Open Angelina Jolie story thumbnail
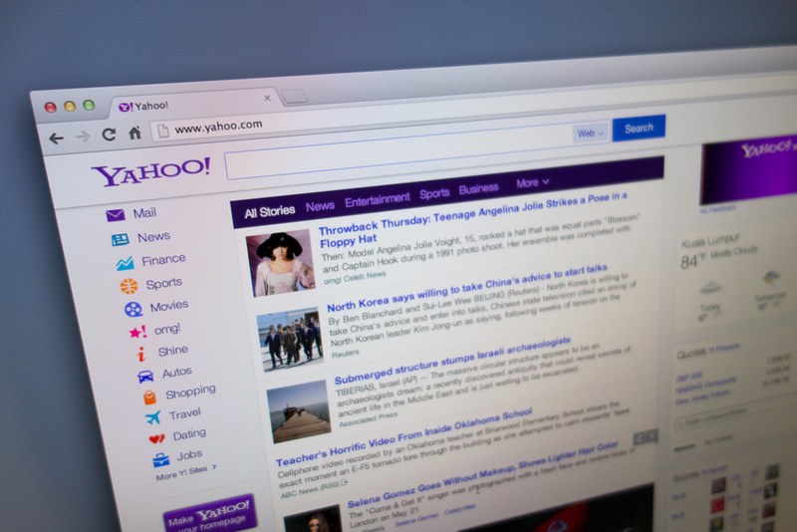 point(281,263)
